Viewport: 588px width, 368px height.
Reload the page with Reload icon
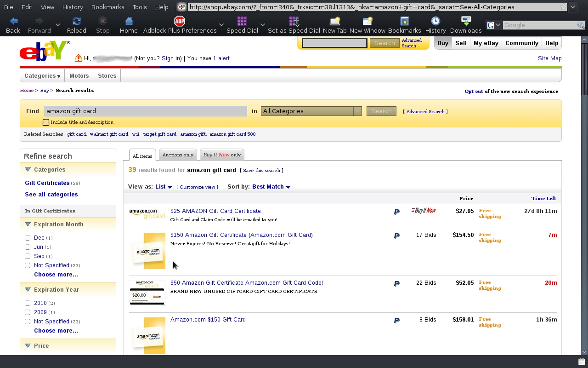click(77, 21)
